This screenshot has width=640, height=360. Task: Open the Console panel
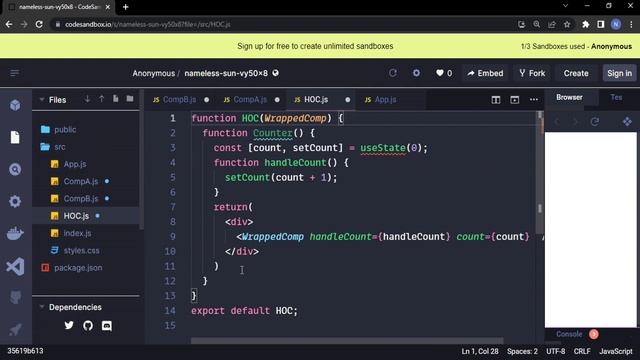click(569, 334)
